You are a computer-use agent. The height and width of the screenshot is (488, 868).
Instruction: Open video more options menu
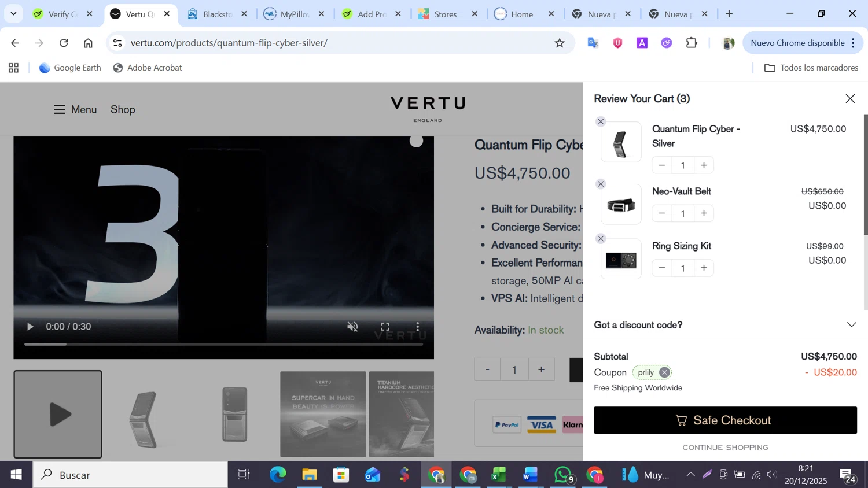(418, 327)
